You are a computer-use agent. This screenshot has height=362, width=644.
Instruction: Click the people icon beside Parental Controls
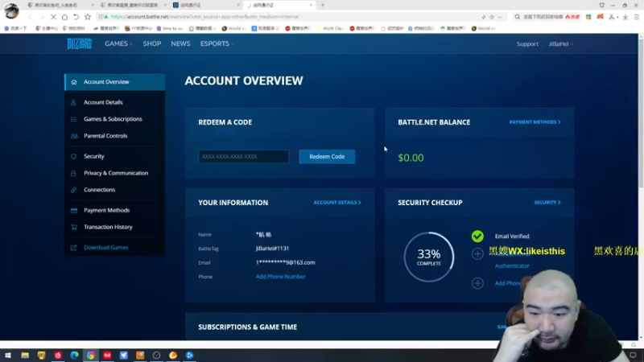click(74, 136)
